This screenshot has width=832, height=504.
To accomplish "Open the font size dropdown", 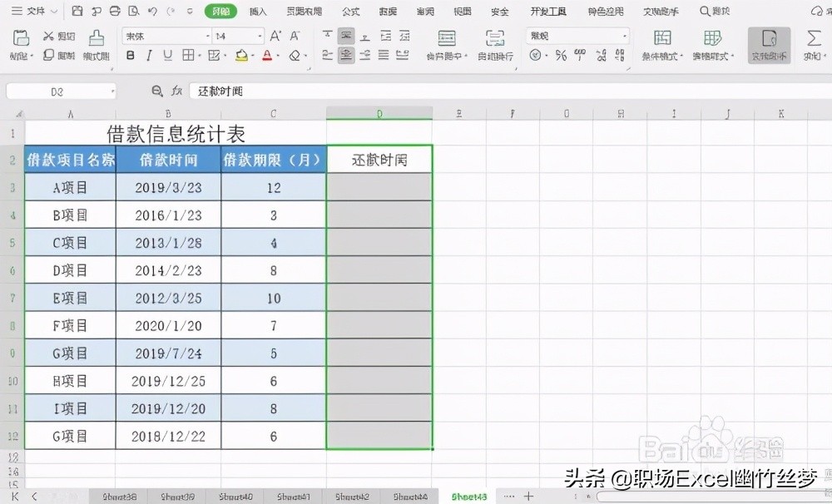I will [258, 37].
